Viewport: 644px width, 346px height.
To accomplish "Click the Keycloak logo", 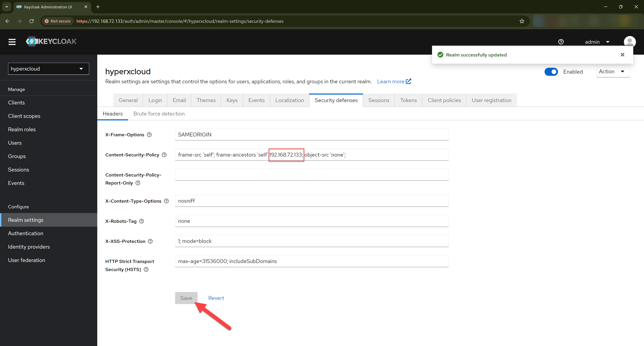I will pyautogui.click(x=51, y=41).
